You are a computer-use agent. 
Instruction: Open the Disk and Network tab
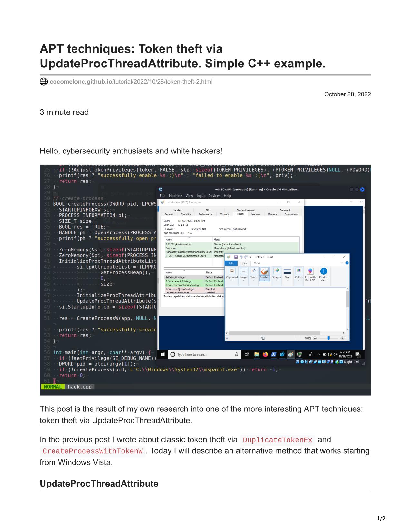(246, 210)
